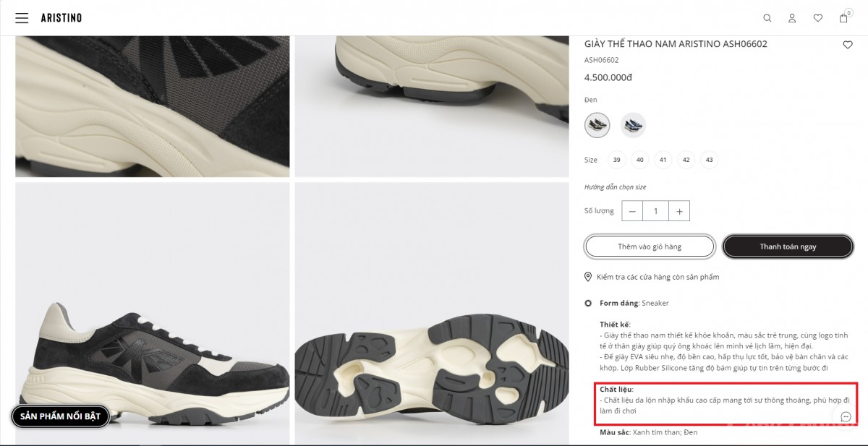Add product to favorites with heart icon

[x=848, y=45]
